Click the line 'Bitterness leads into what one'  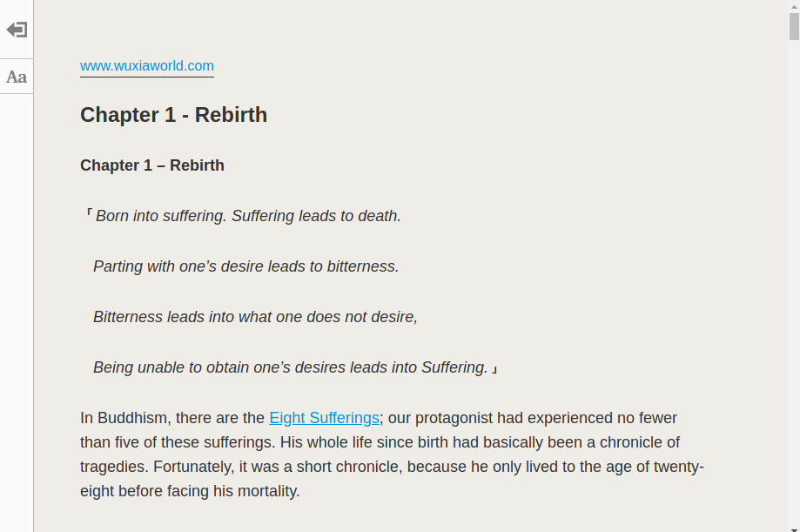(x=255, y=317)
